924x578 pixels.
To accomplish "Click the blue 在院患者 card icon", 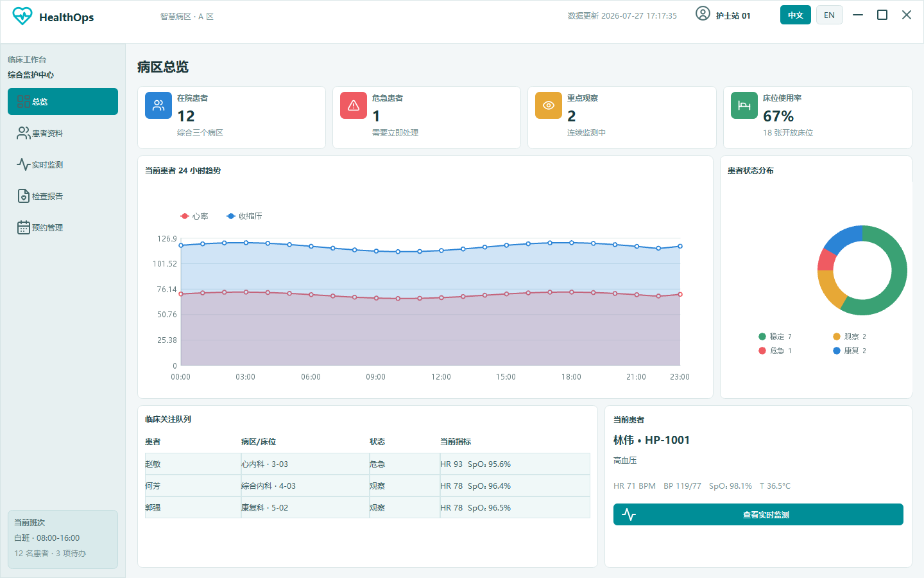I will (158, 105).
